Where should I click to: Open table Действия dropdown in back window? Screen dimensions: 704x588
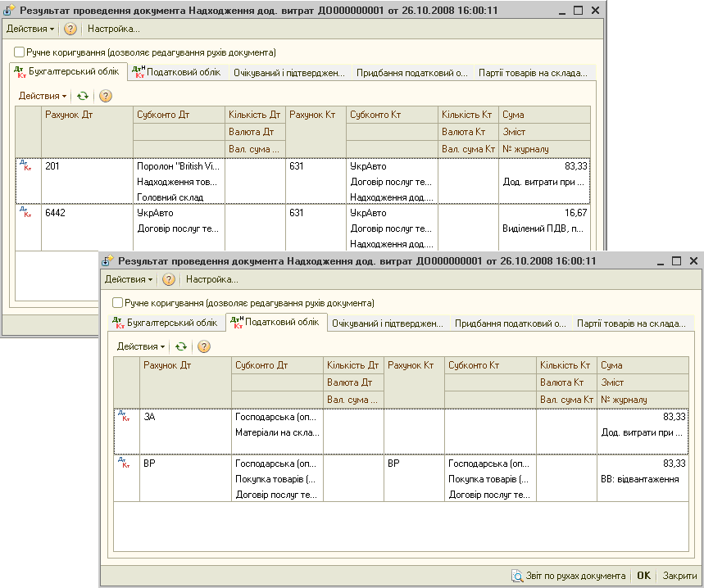pos(42,96)
